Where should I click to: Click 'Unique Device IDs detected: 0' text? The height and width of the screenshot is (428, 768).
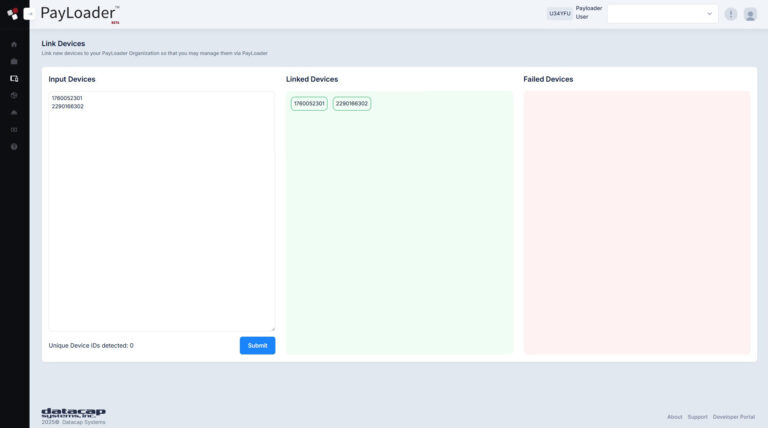click(91, 345)
